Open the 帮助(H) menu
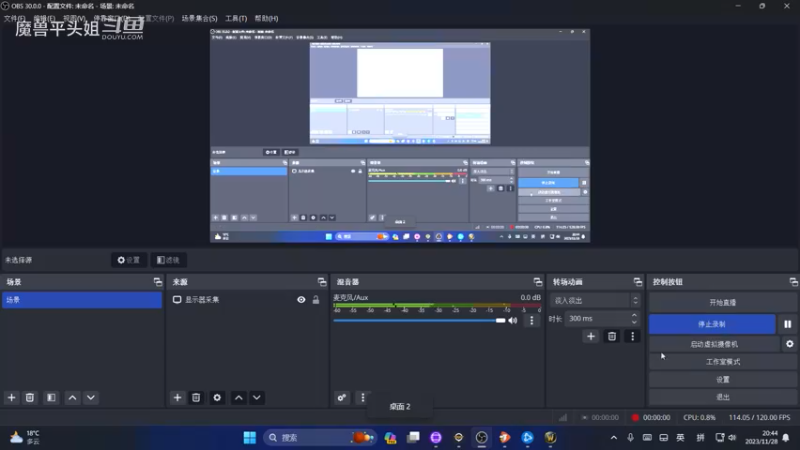Viewport: 800px width, 450px height. pos(266,18)
